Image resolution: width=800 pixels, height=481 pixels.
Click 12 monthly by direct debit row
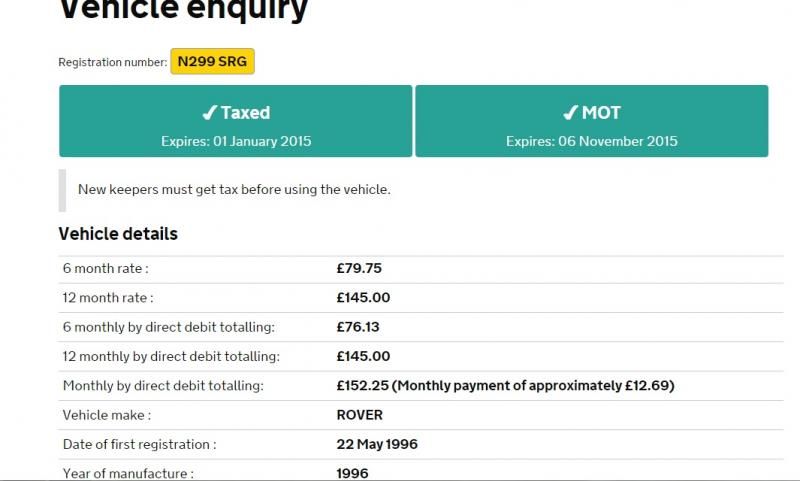(x=421, y=357)
